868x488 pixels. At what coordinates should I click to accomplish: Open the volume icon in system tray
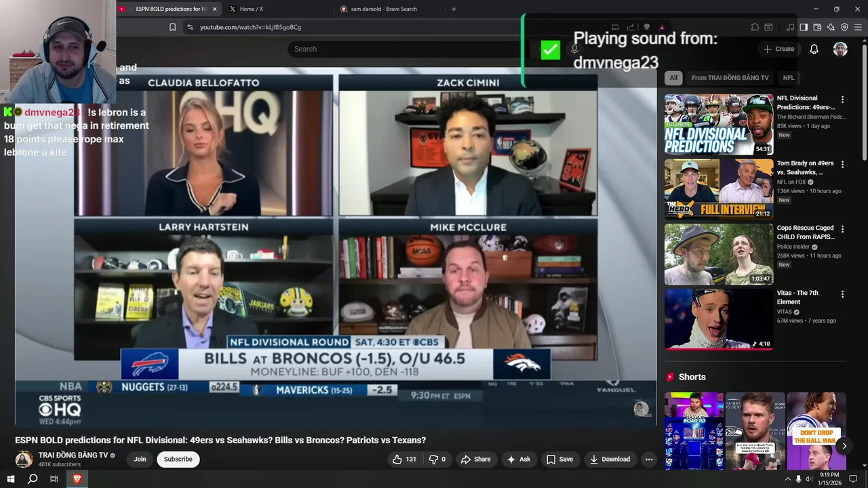[x=808, y=479]
